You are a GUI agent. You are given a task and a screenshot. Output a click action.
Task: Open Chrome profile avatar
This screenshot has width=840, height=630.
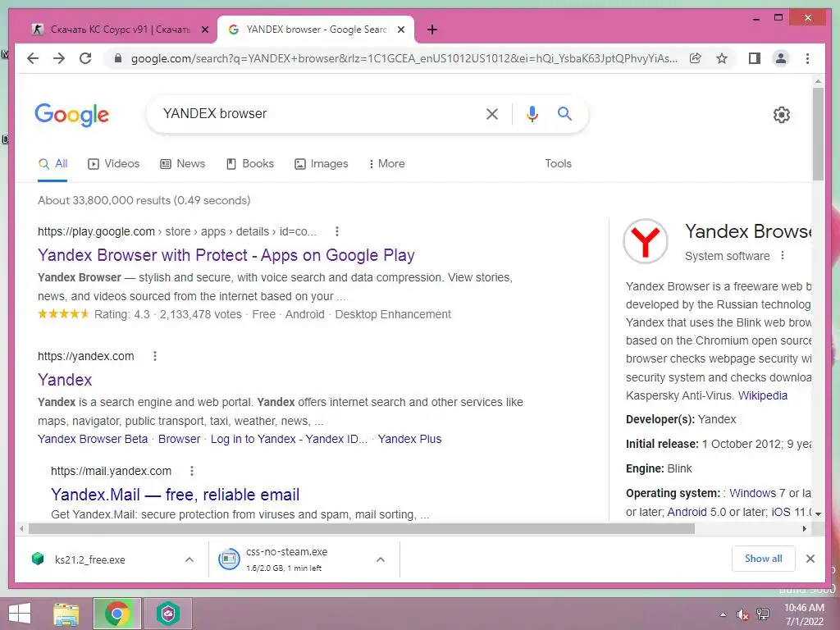tap(781, 58)
